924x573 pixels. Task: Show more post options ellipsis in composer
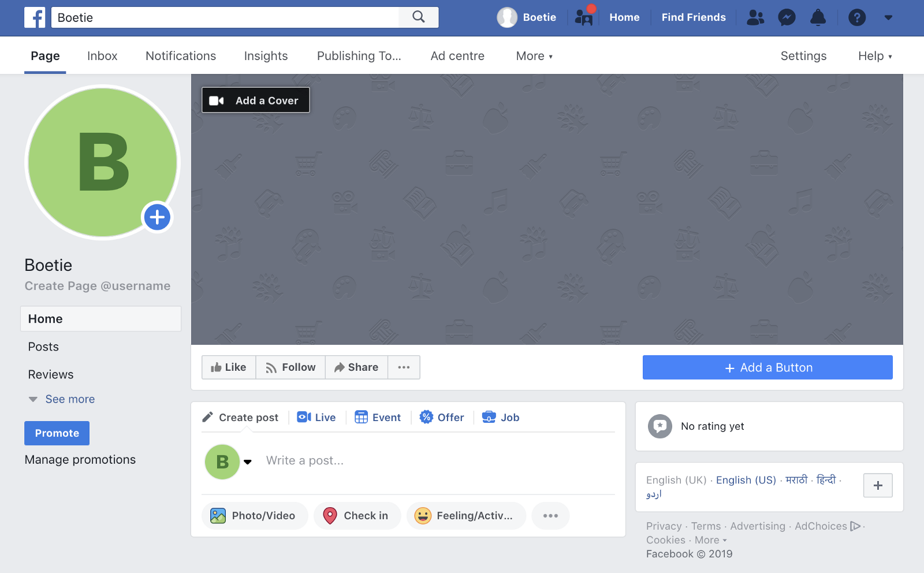pos(550,515)
